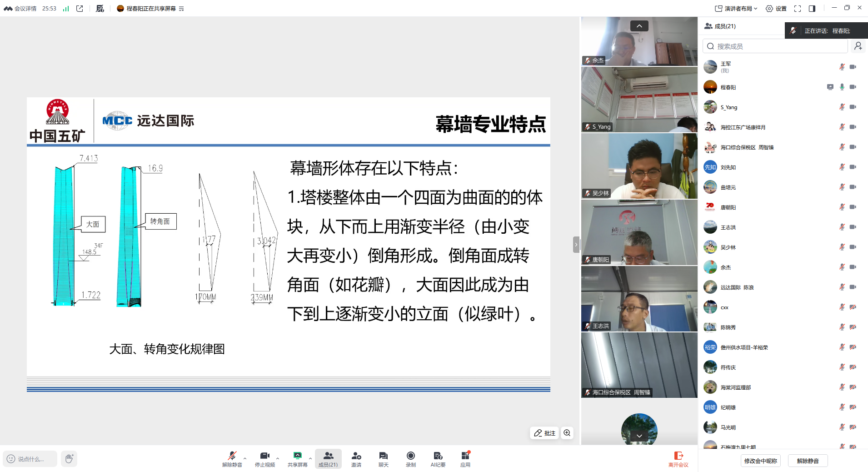Stop camera with 停止视频 icon
Viewport: 868px width, 472px height.
pos(264,456)
